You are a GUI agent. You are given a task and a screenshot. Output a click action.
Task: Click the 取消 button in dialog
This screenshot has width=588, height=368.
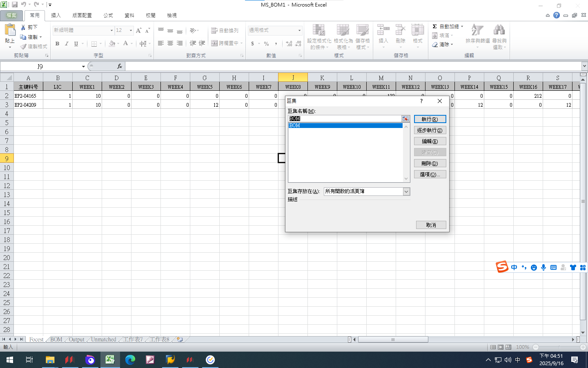click(431, 225)
